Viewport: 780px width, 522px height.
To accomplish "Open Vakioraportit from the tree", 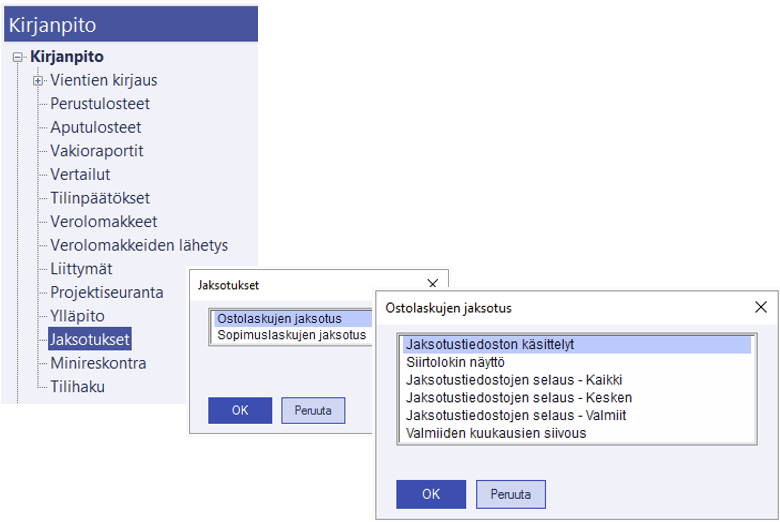I will [96, 151].
